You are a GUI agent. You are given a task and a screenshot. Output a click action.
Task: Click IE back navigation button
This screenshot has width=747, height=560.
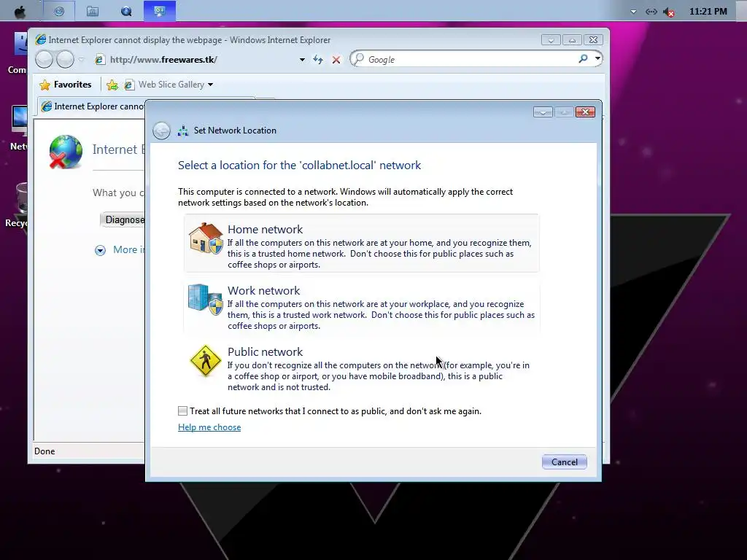coord(44,60)
